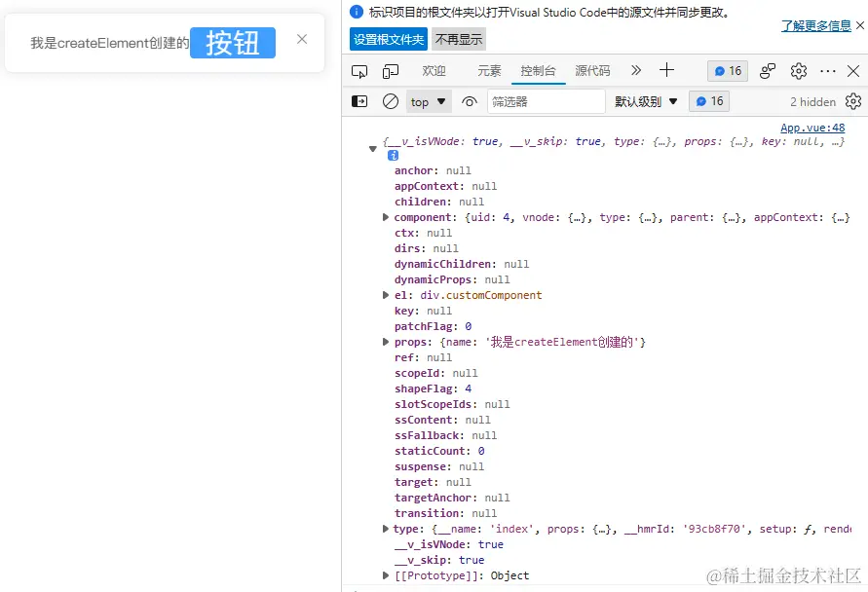The image size is (868, 592).
Task: Select the targetAnchor: null row
Action: [x=452, y=498]
